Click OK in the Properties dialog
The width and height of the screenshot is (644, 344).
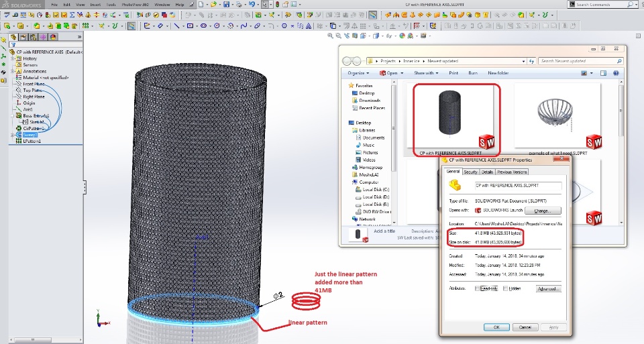(x=496, y=327)
